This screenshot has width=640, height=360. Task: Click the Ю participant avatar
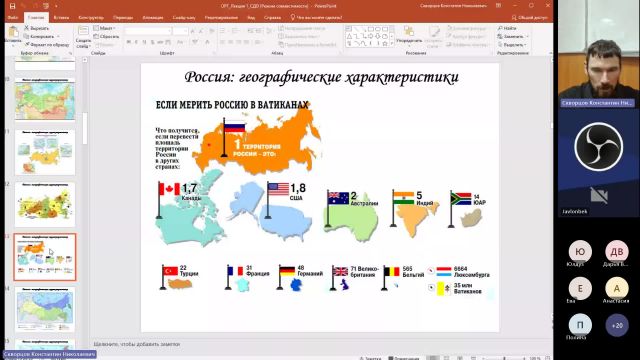pos(580,251)
